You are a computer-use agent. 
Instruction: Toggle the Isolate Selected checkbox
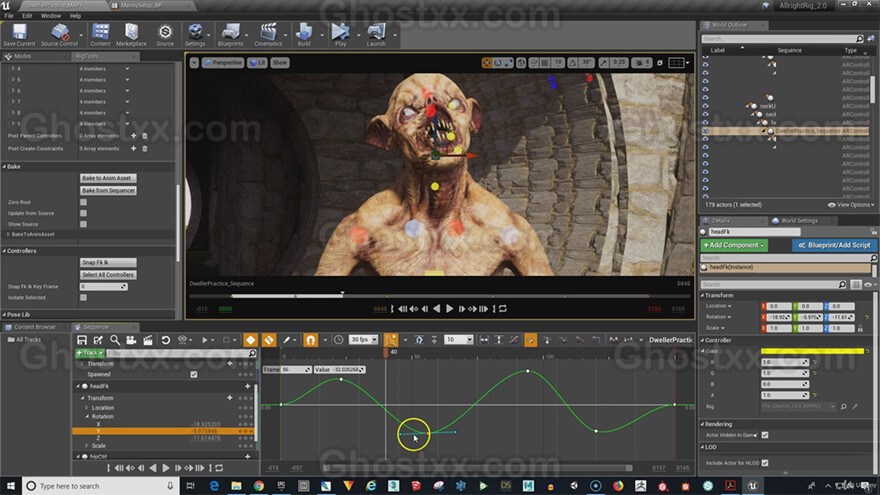coord(83,297)
